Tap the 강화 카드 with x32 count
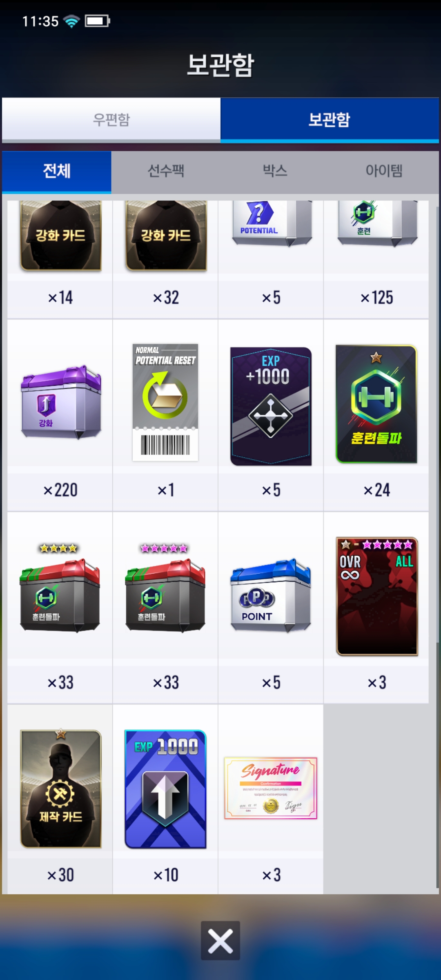Screen dimensions: 441x980 (x=166, y=236)
